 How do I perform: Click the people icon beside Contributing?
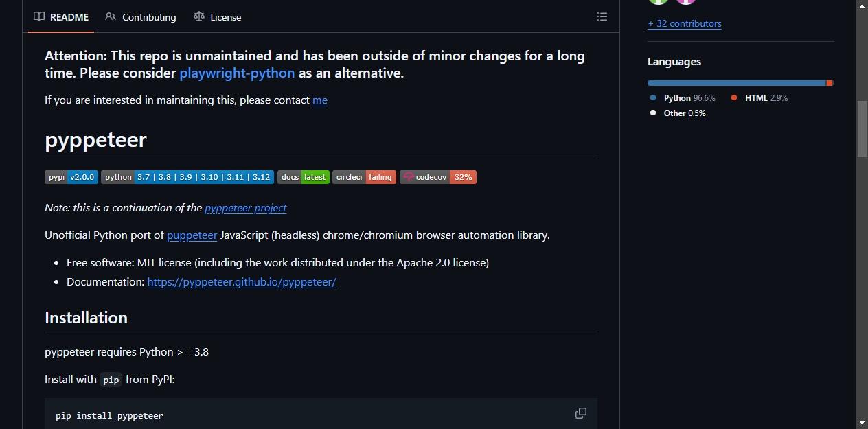coord(111,16)
